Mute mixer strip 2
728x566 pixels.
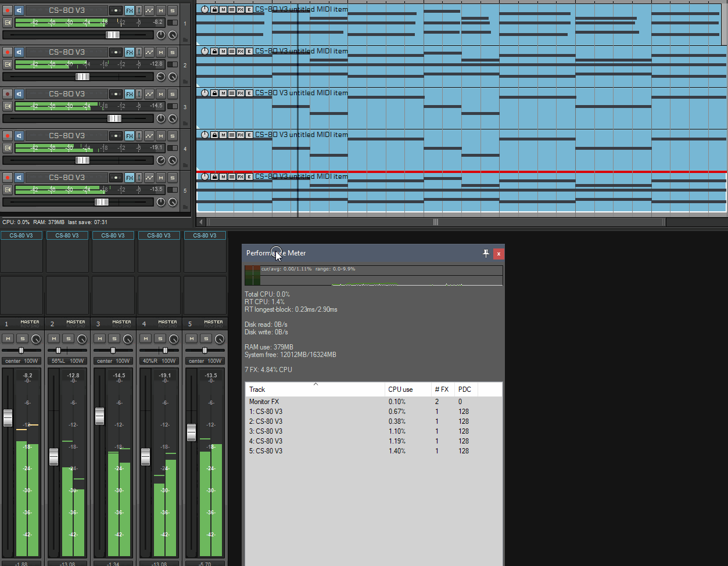pyautogui.click(x=54, y=338)
